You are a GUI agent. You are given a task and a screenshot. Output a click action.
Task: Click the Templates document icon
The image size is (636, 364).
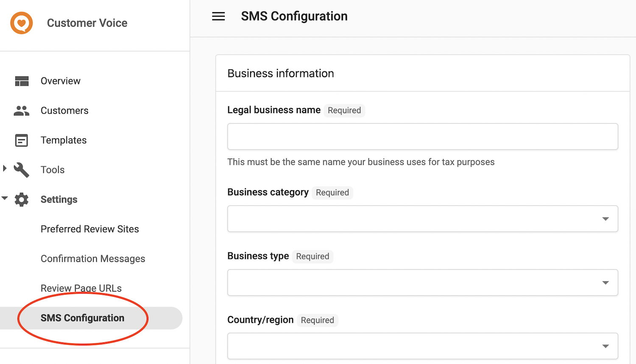click(x=22, y=140)
